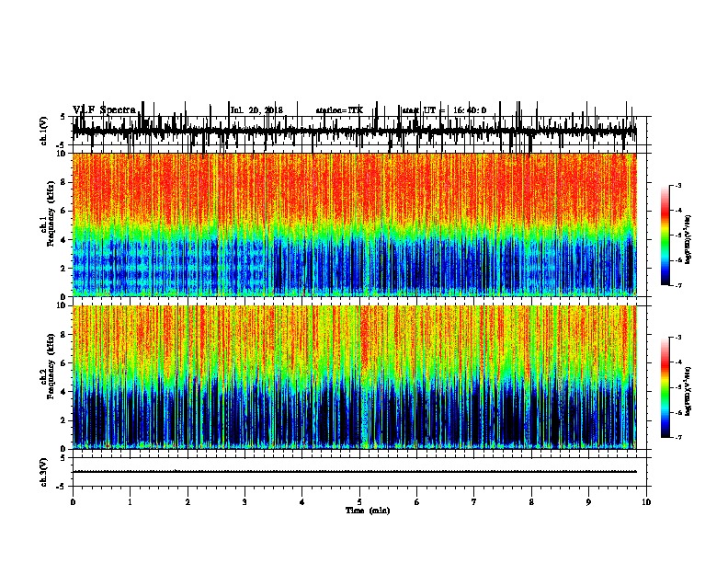Click time axis tick label "4"
Viewport: 728px width, 563px height.
click(302, 502)
